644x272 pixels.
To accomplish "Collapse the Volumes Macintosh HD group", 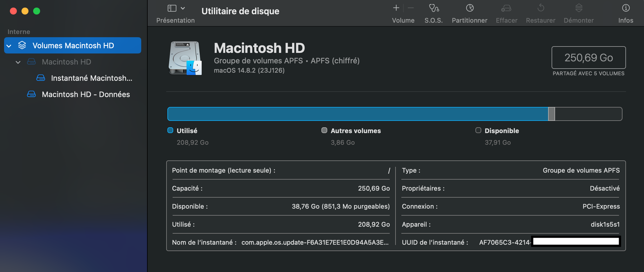I will click(9, 46).
